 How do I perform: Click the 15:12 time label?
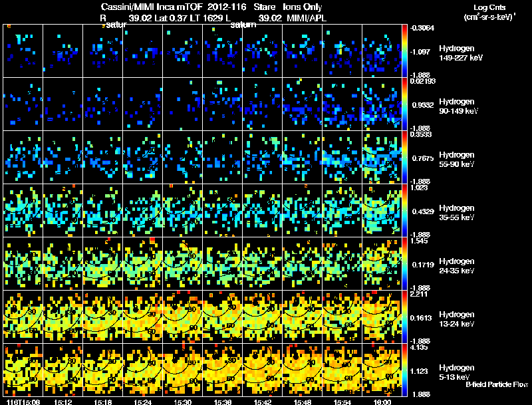63,402
